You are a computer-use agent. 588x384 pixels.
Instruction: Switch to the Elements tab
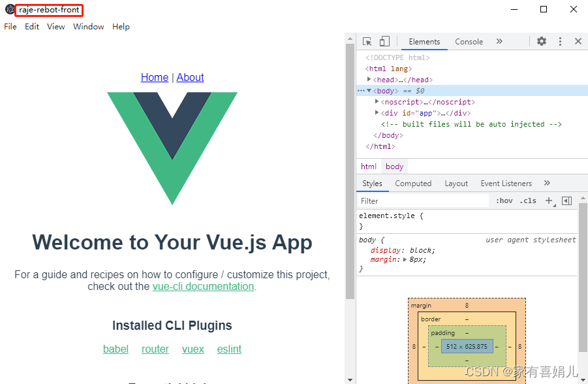(x=424, y=42)
